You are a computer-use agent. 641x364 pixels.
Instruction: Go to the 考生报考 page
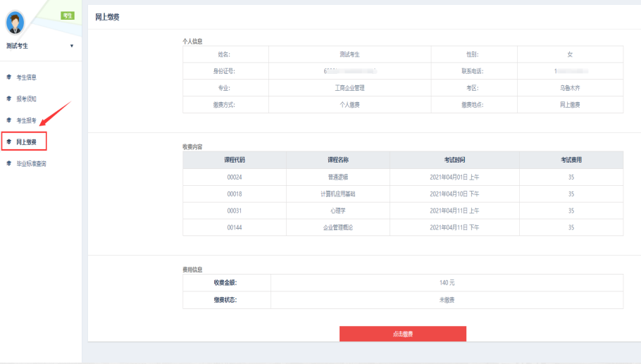click(26, 120)
